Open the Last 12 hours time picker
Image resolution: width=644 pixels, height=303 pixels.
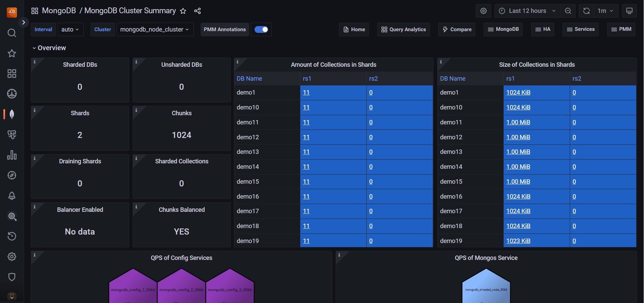(x=527, y=11)
